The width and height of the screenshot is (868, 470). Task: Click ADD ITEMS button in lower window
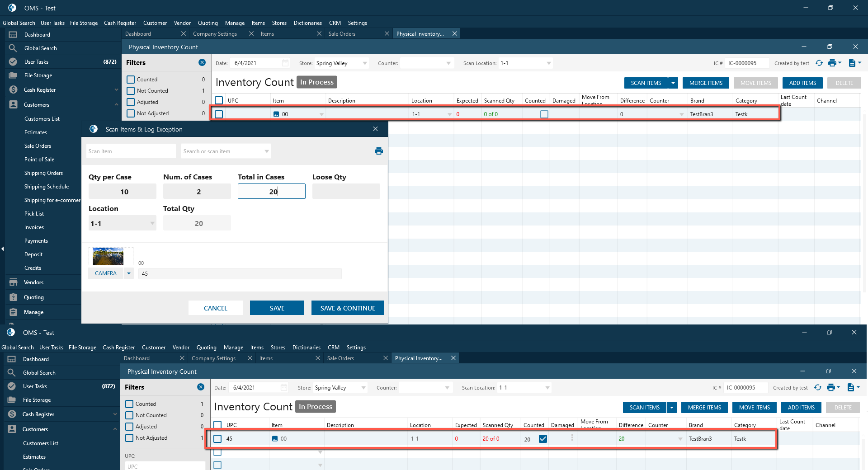[x=802, y=408]
